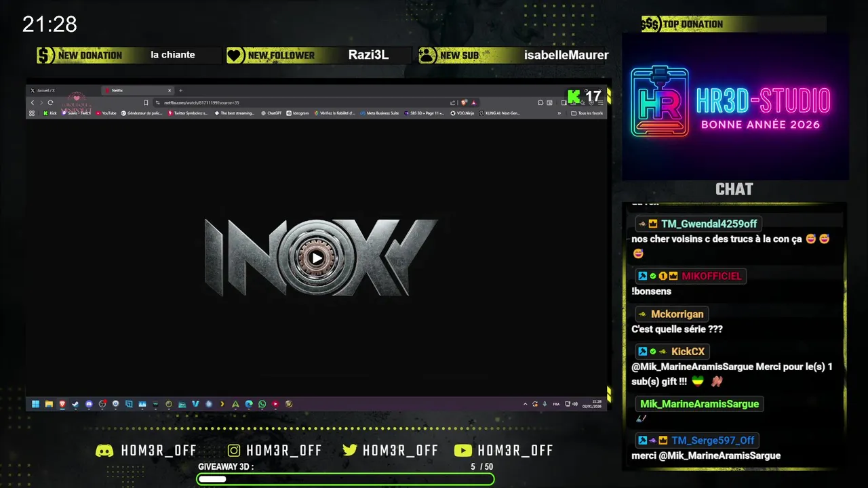868x488 pixels.
Task: Open a new browser tab with plus icon
Action: point(180,90)
